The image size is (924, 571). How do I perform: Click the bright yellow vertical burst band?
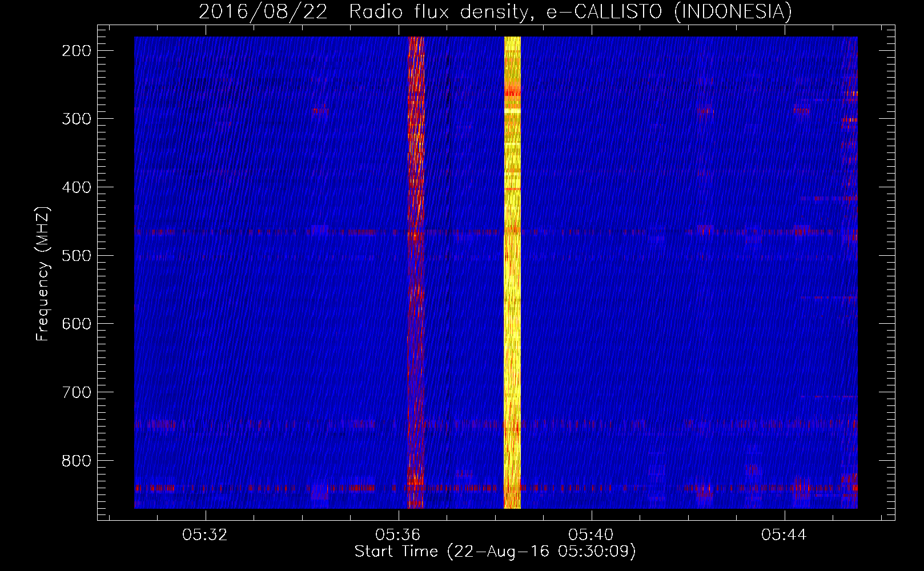(x=512, y=272)
